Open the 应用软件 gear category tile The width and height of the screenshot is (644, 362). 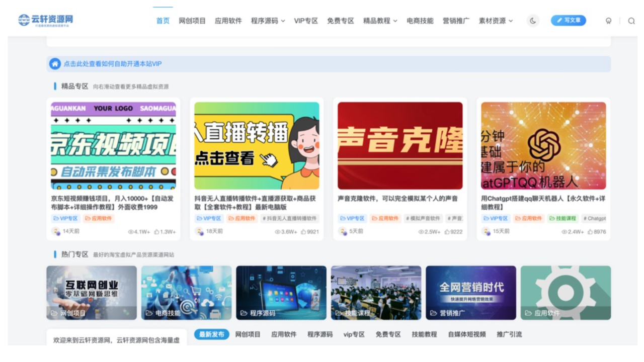(x=566, y=293)
